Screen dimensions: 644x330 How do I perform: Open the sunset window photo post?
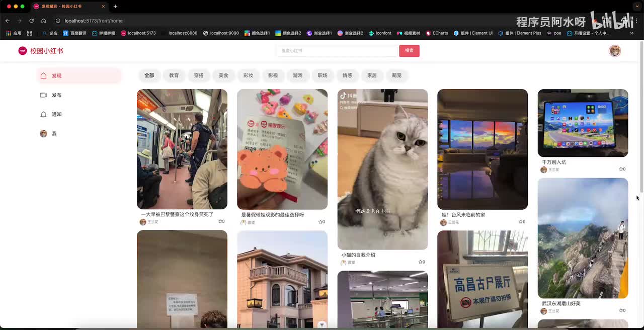pos(482,149)
